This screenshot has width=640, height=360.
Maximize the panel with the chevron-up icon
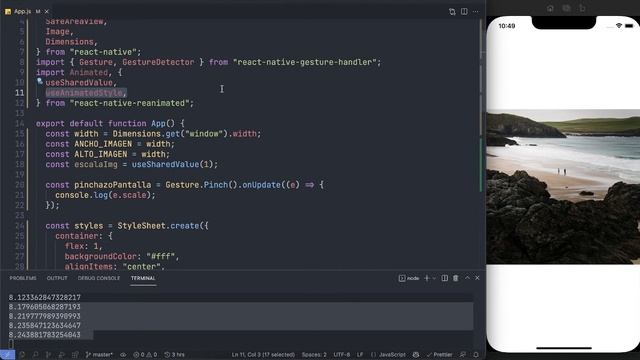pos(467,278)
